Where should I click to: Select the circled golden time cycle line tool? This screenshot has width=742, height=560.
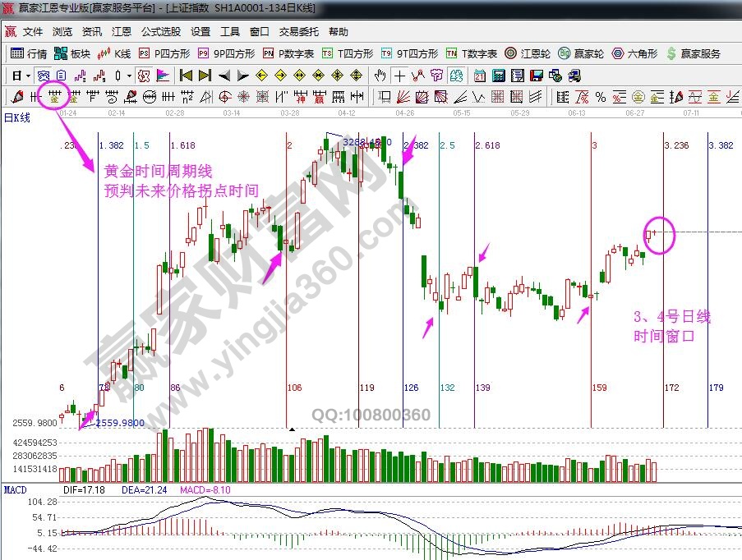tap(55, 97)
